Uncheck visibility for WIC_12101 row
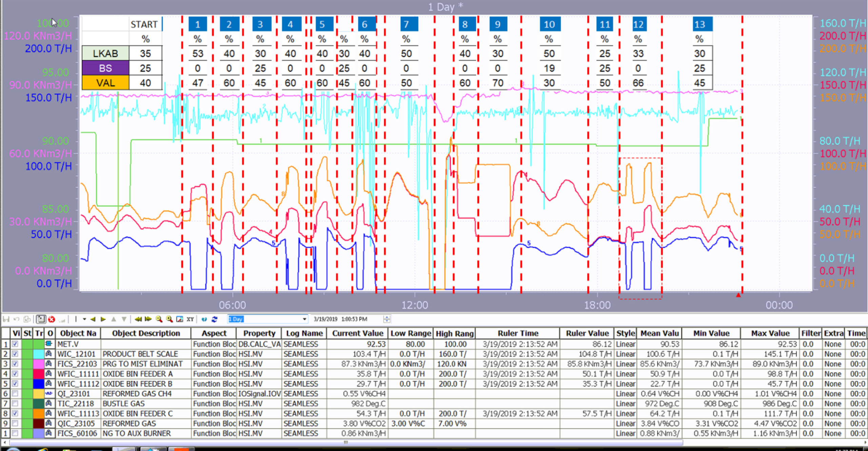Viewport: 868px width, 451px height. click(15, 354)
